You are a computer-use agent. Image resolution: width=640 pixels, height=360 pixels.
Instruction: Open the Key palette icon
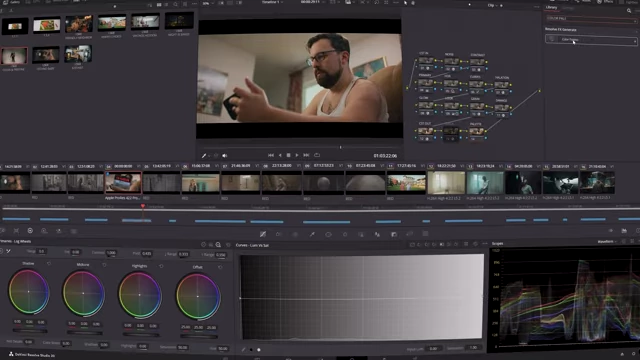(x=394, y=234)
